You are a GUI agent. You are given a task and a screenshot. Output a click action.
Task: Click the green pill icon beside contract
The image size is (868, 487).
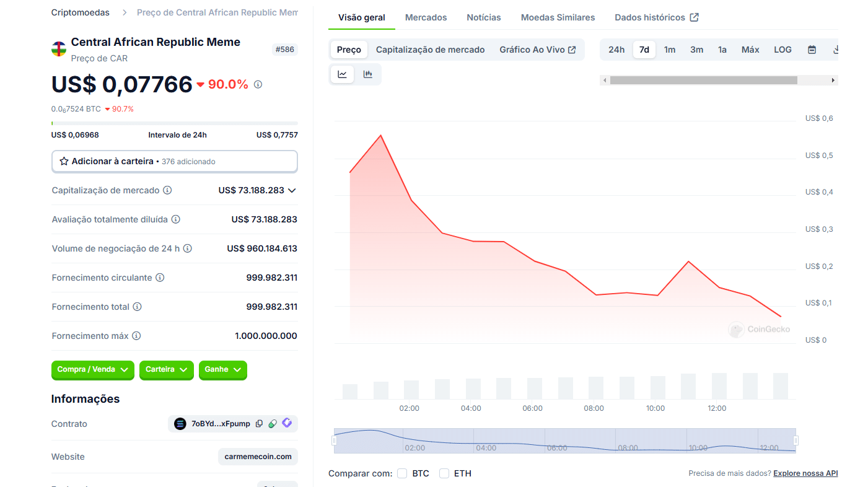point(273,424)
